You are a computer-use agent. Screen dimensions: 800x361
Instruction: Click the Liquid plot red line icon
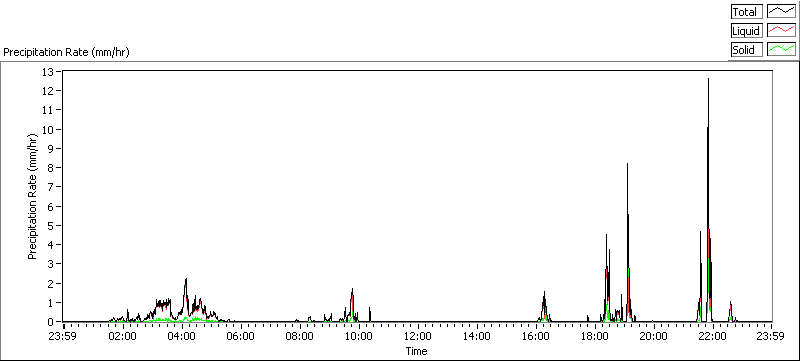782,31
